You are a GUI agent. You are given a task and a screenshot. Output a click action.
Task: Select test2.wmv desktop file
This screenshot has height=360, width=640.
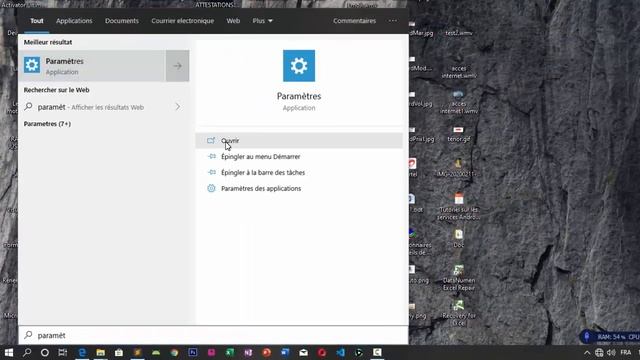pyautogui.click(x=459, y=33)
